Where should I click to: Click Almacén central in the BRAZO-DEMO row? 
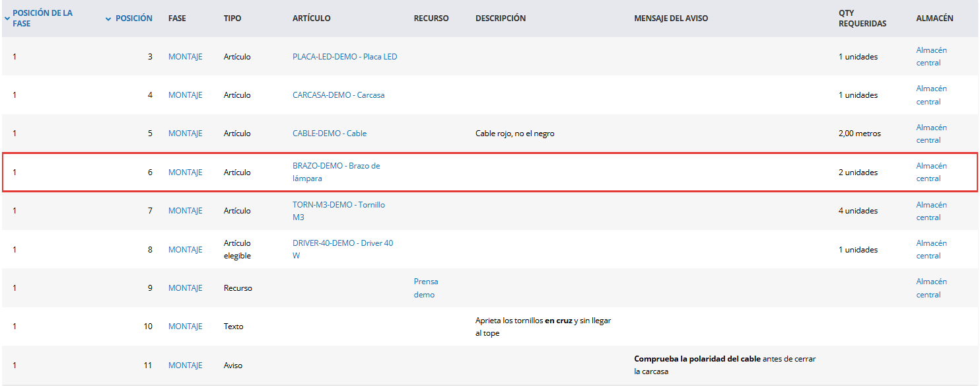tap(931, 172)
